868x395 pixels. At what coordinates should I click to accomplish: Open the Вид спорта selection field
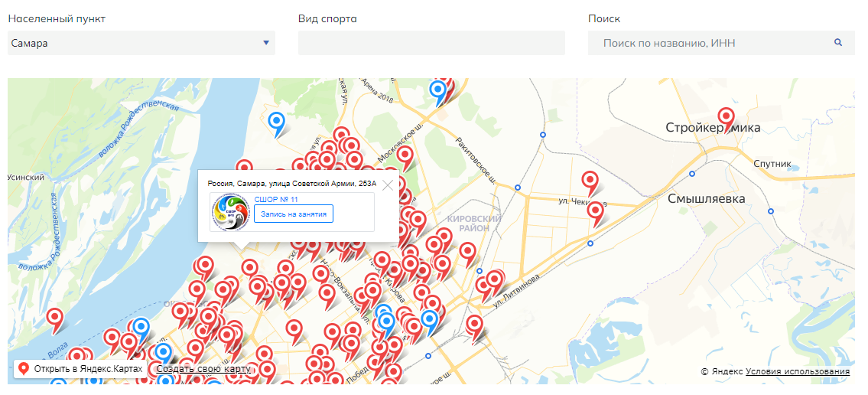point(431,43)
